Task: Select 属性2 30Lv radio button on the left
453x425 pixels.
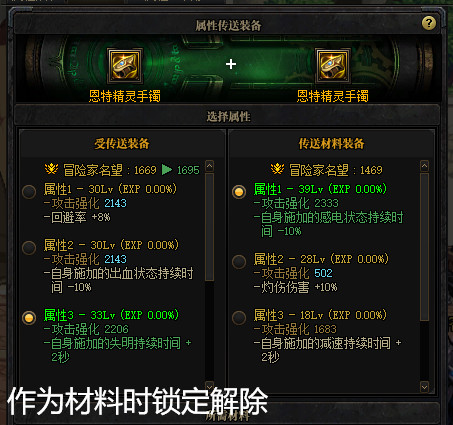Action: (29, 247)
